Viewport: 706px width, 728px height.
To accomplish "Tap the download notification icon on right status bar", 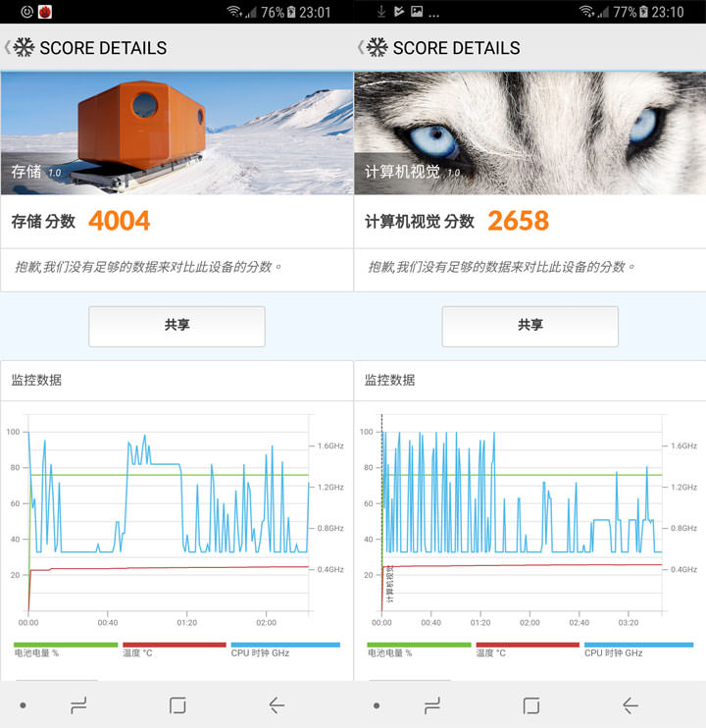I will click(380, 12).
